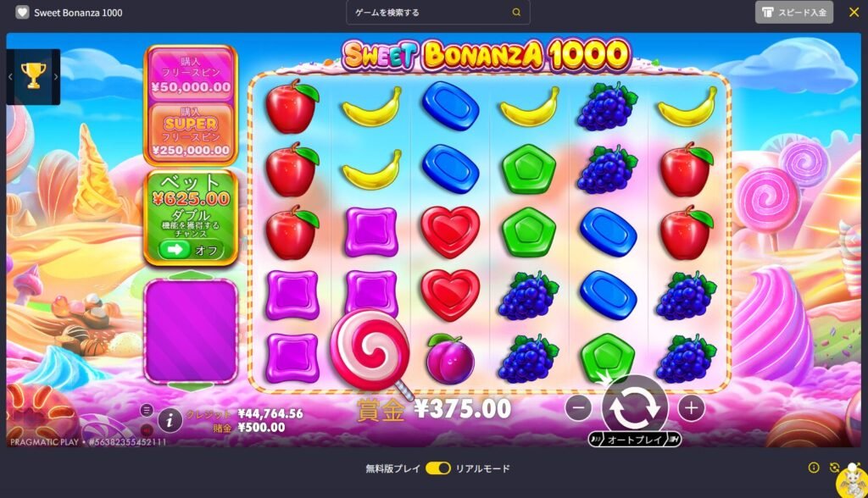Buy SUPER free spins for ¥250,000.00
This screenshot has width=868, height=498.
tap(191, 131)
